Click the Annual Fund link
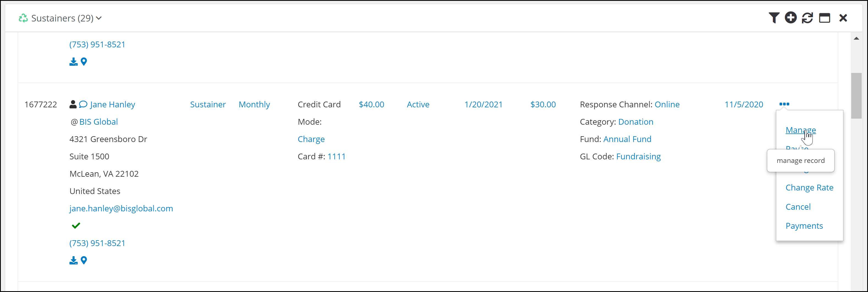This screenshot has height=292, width=868. [x=627, y=139]
